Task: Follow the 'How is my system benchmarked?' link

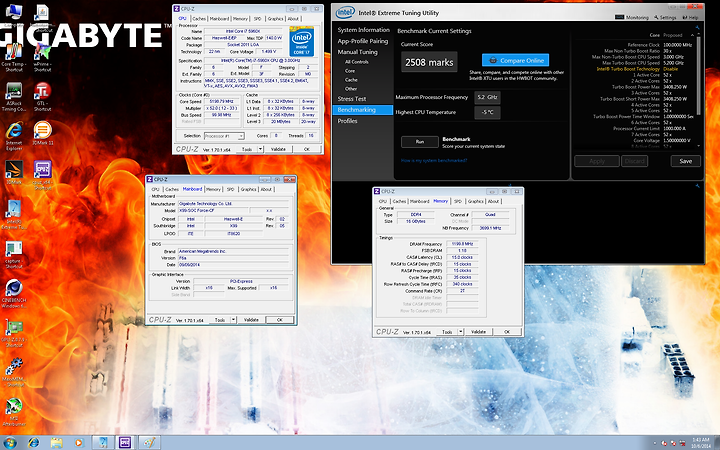Action: 434,160
